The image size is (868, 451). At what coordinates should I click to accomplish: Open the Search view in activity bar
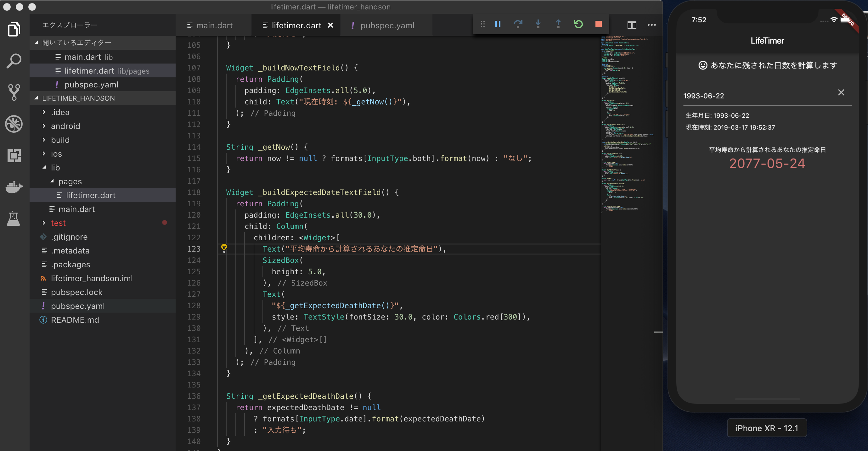(x=14, y=61)
